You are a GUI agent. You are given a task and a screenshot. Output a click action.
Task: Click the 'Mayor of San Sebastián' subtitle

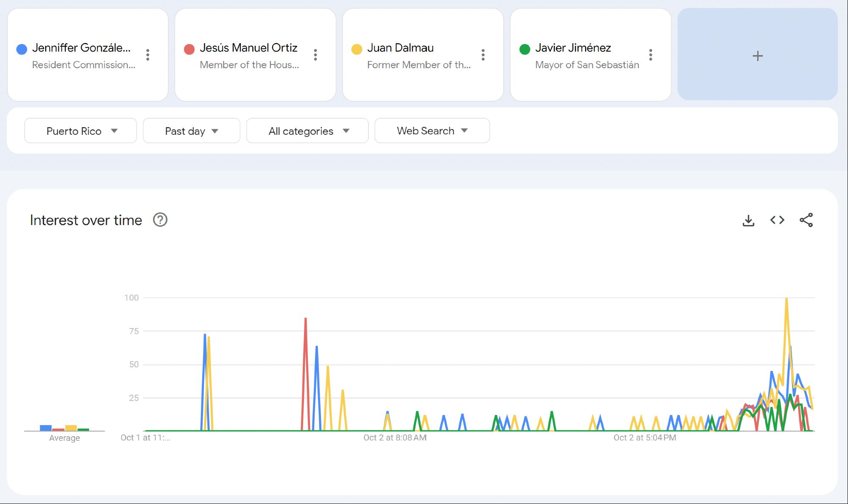pos(587,65)
